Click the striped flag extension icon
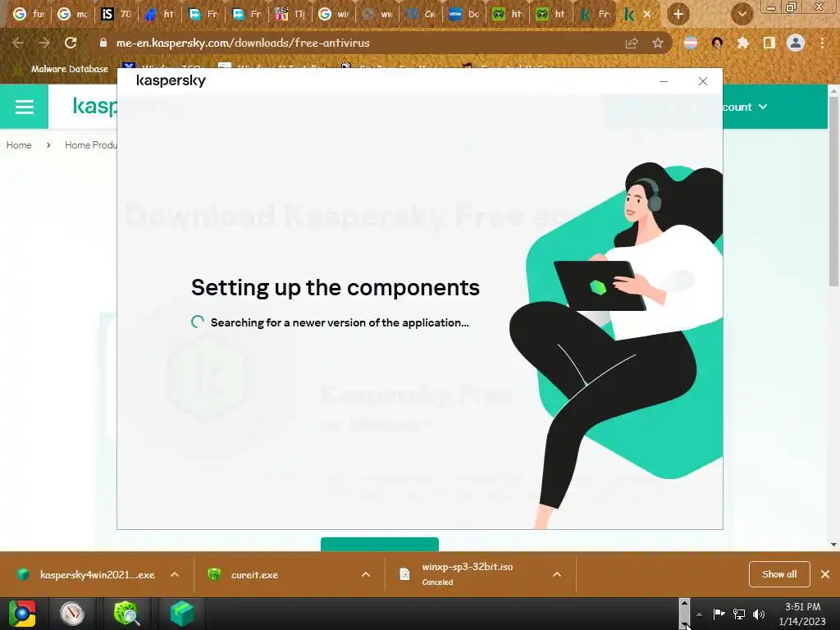This screenshot has width=840, height=630. pos(691,43)
